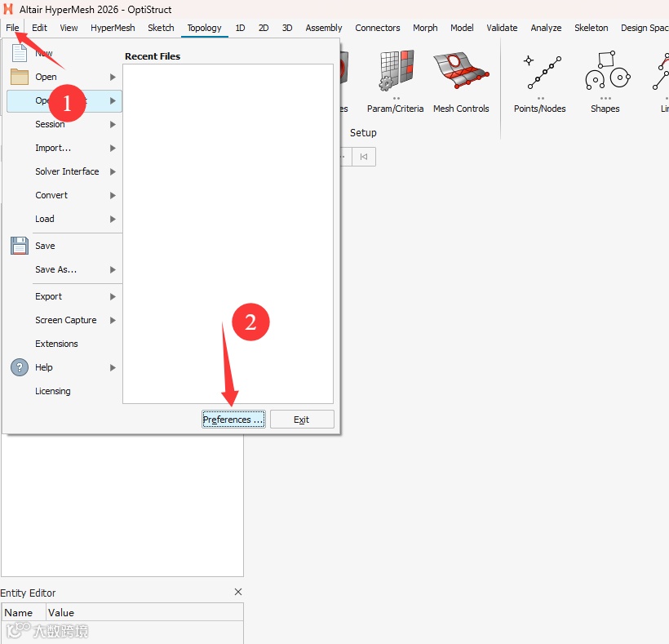669x644 pixels.
Task: Switch to the Assembly ribbon tab
Action: point(324,28)
